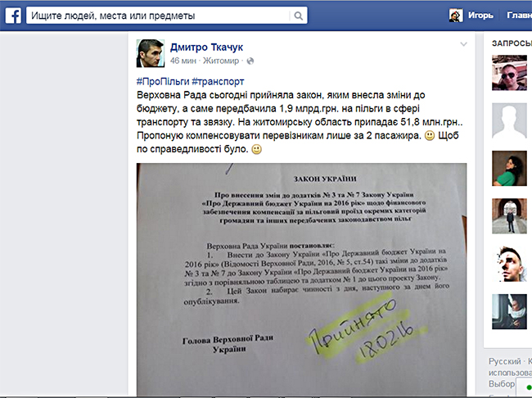
Task: Open the attached law document photo
Action: tap(301, 279)
